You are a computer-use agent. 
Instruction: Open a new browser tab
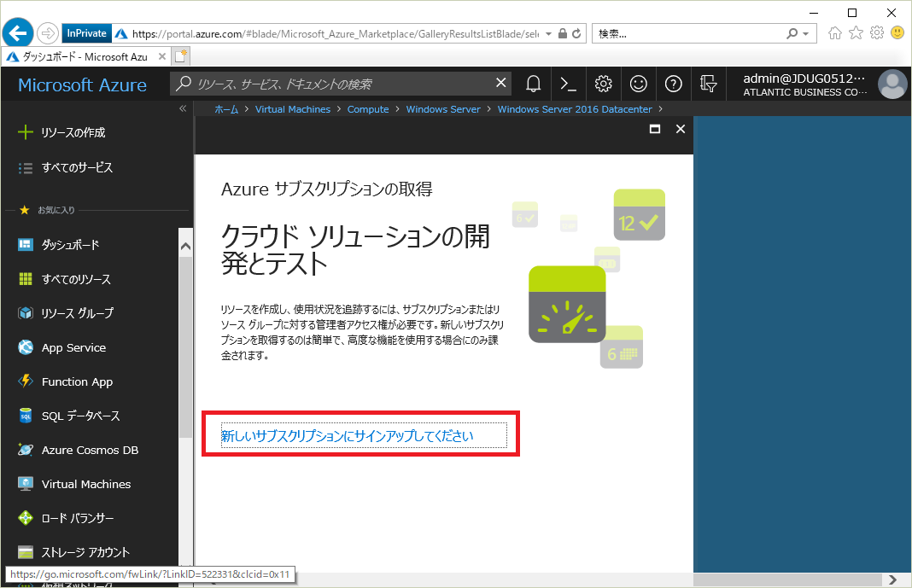[x=181, y=56]
